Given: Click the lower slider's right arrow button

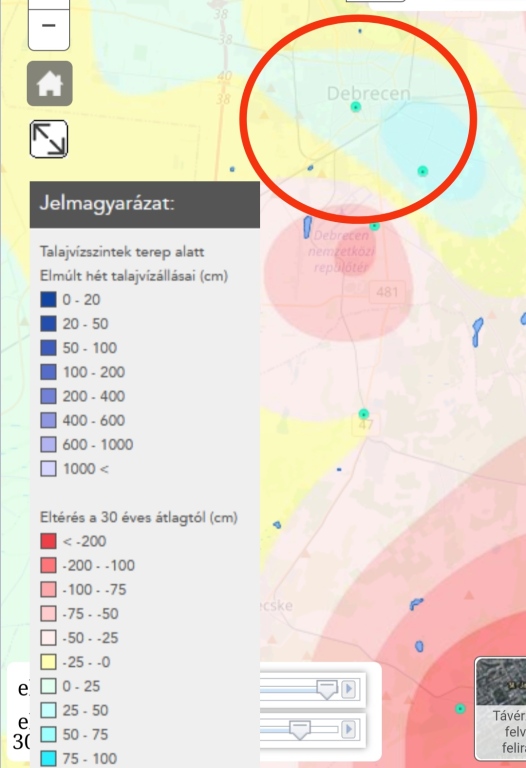Looking at the screenshot, I should 349,729.
